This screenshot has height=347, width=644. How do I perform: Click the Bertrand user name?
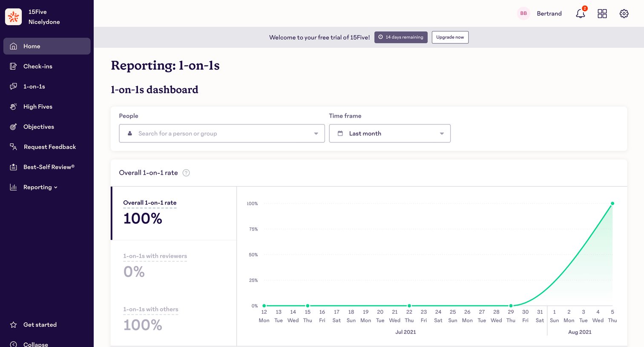coord(549,14)
